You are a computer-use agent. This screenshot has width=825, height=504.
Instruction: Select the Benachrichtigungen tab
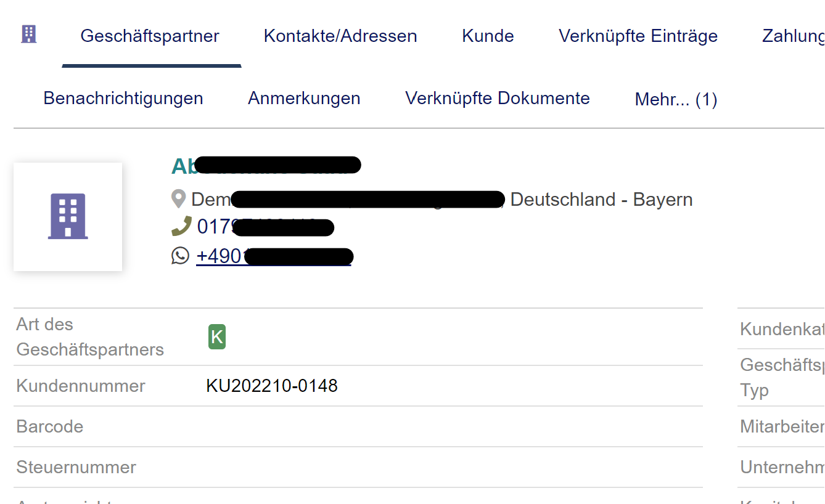[123, 98]
